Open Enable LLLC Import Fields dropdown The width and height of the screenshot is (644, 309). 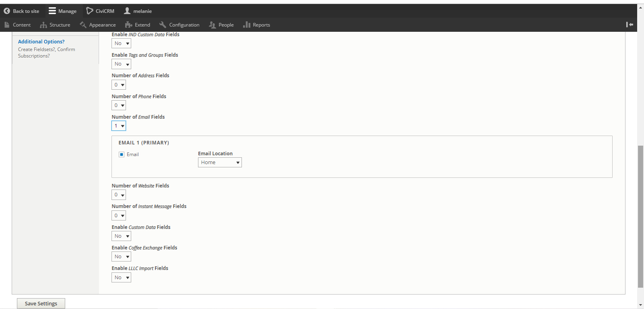121,278
